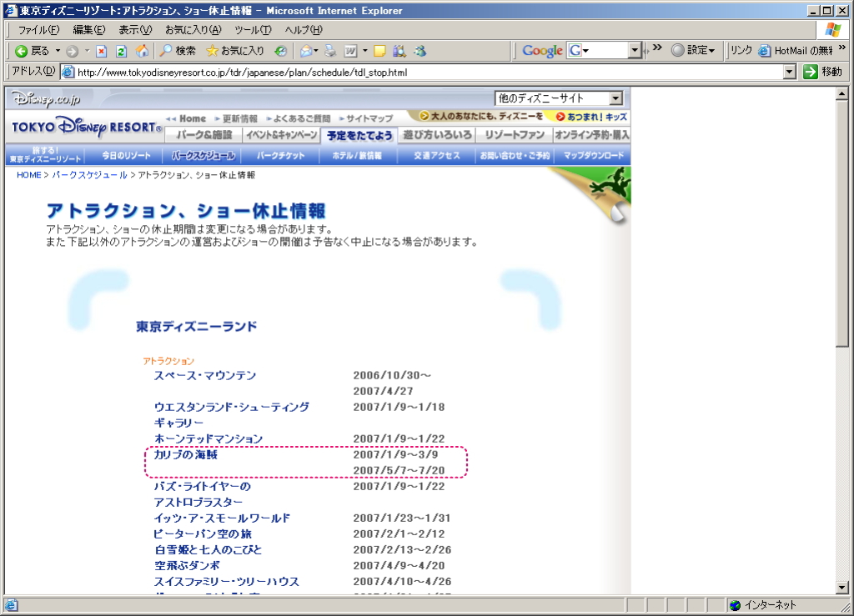Click the よくあるご質問 top link

(x=302, y=118)
